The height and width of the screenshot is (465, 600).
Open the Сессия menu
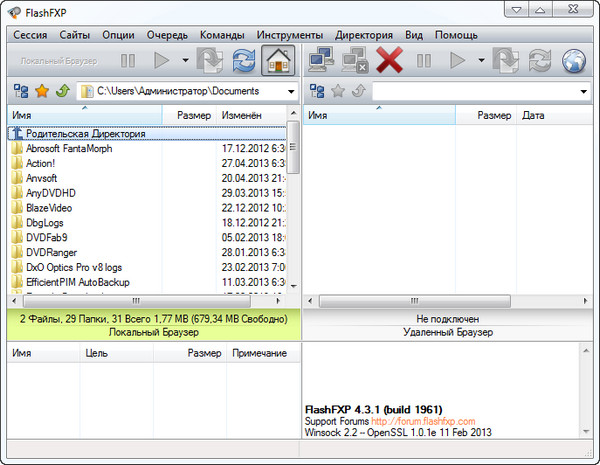30,34
